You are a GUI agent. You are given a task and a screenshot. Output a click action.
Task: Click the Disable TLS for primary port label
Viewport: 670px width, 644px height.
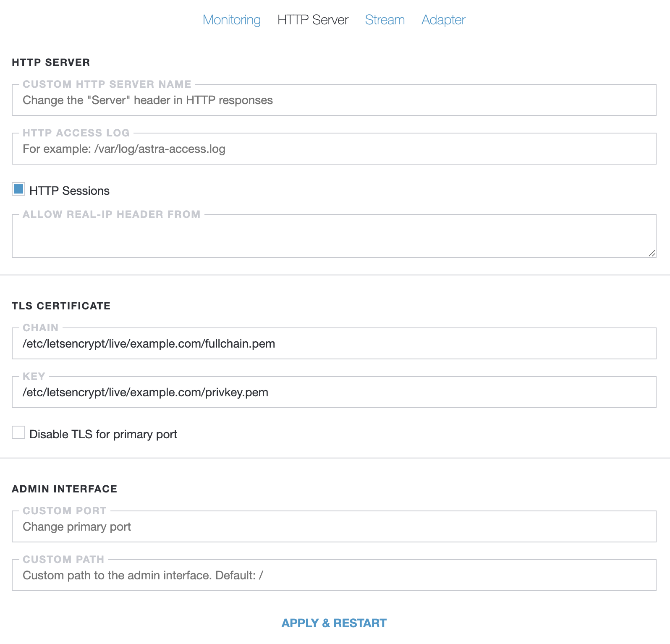103,435
